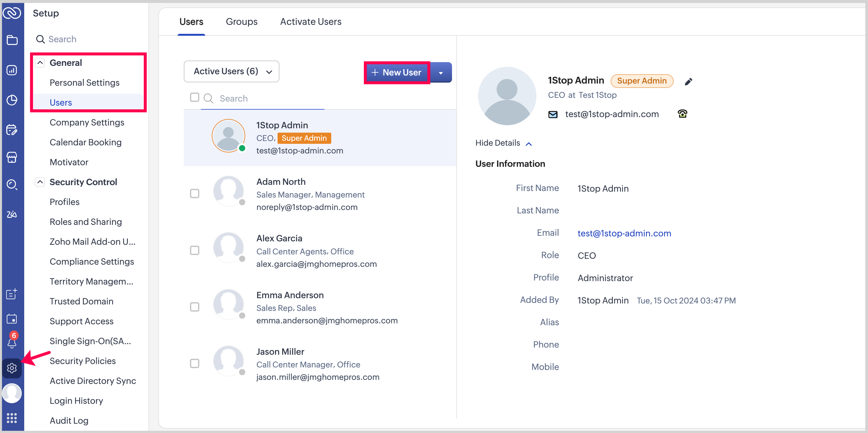Click the New User button

pyautogui.click(x=397, y=72)
